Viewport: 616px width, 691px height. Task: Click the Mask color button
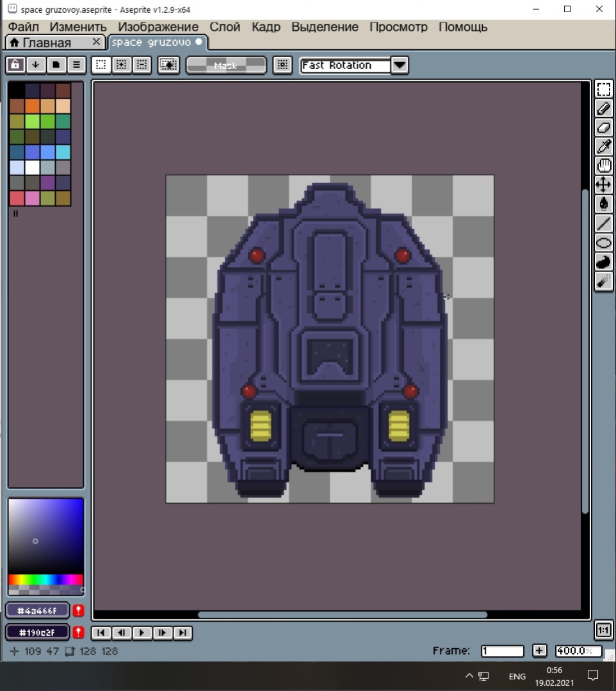click(x=225, y=65)
